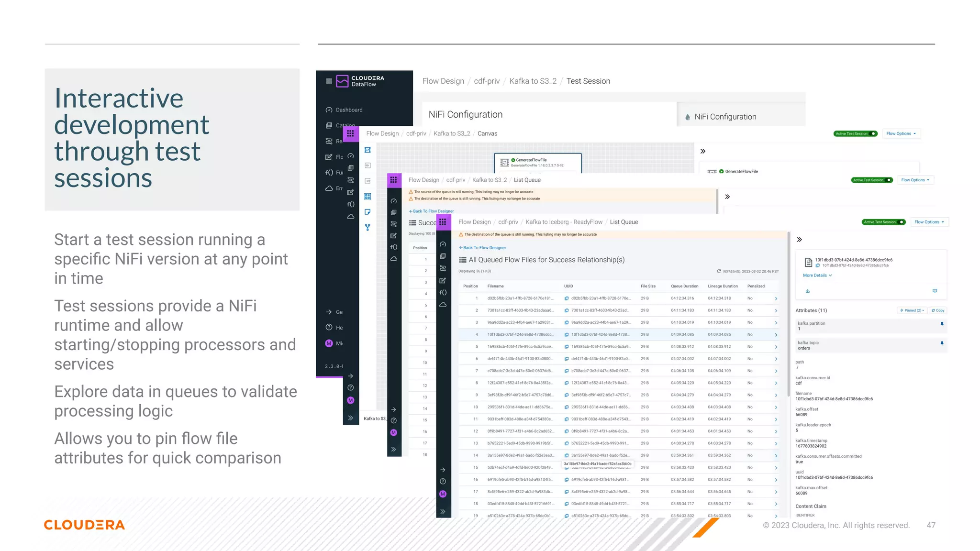Select the Input Port tool in Canvas toolbar

367,165
